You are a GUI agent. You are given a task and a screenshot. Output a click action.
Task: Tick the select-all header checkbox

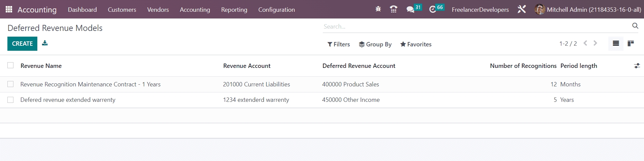(11, 66)
